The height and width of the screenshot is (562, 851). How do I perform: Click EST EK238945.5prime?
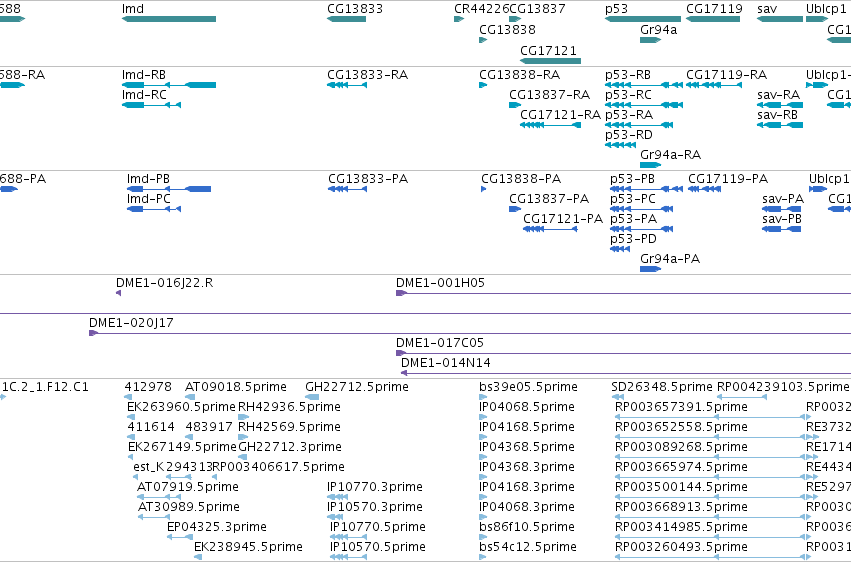click(x=198, y=557)
